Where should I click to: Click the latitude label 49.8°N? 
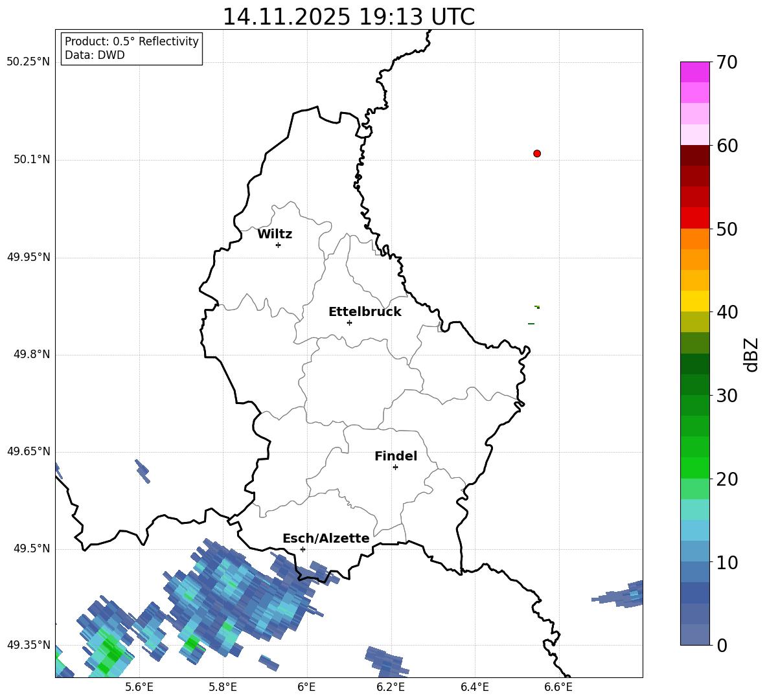32,354
